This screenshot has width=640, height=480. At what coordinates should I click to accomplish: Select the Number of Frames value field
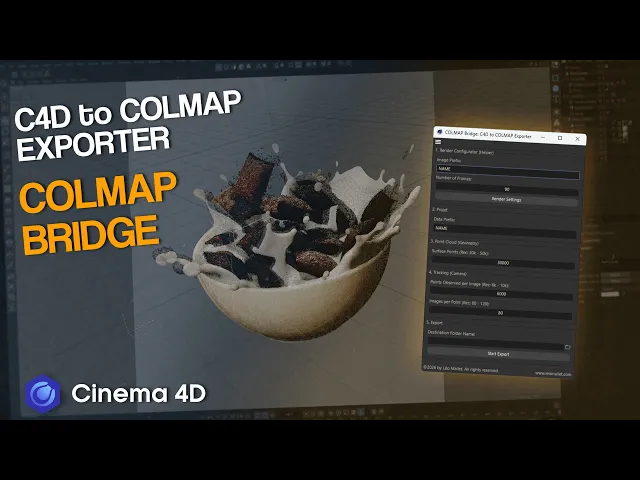[x=507, y=189]
